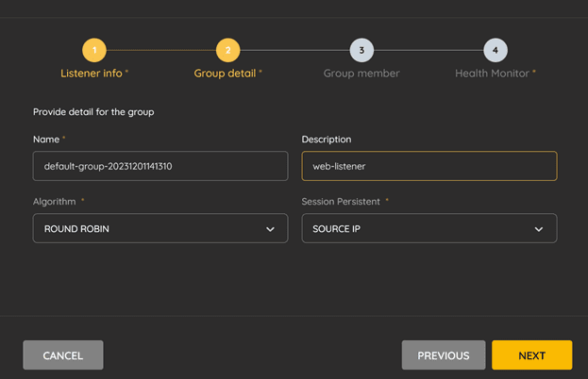Click the Description field label
588x379 pixels.
(327, 140)
